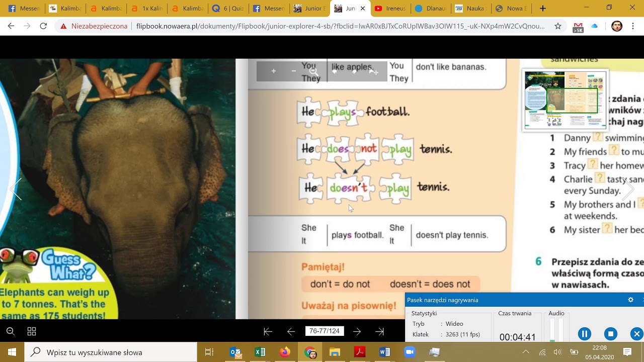Click the right arrow on the gray flipbook toolbar

click(354, 71)
